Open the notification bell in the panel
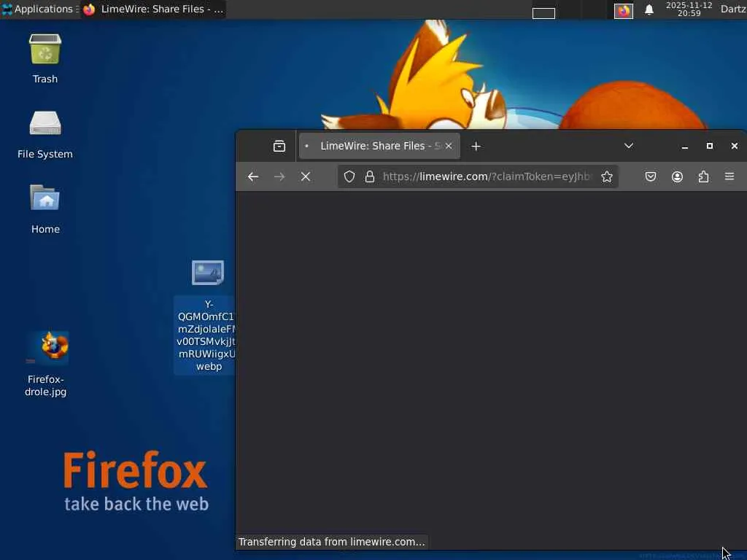The width and height of the screenshot is (747, 560). (x=649, y=10)
